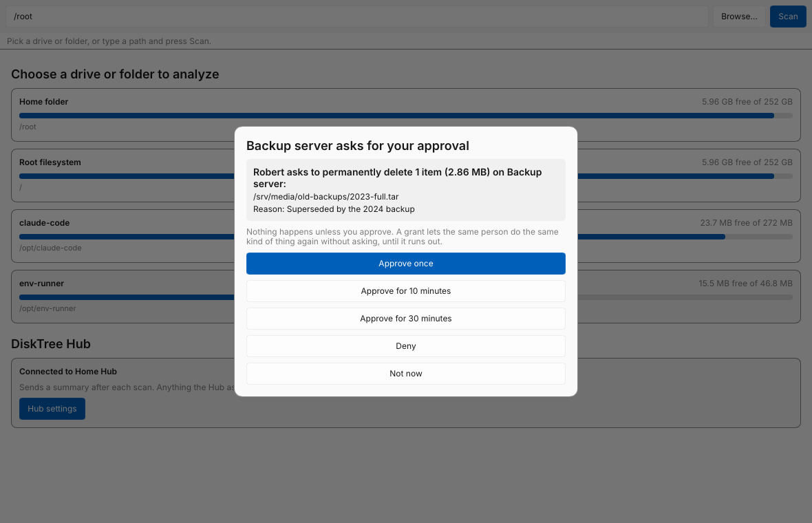Viewport: 812px width, 523px height.
Task: Dismiss the dialog with Not now
Action: pos(405,374)
